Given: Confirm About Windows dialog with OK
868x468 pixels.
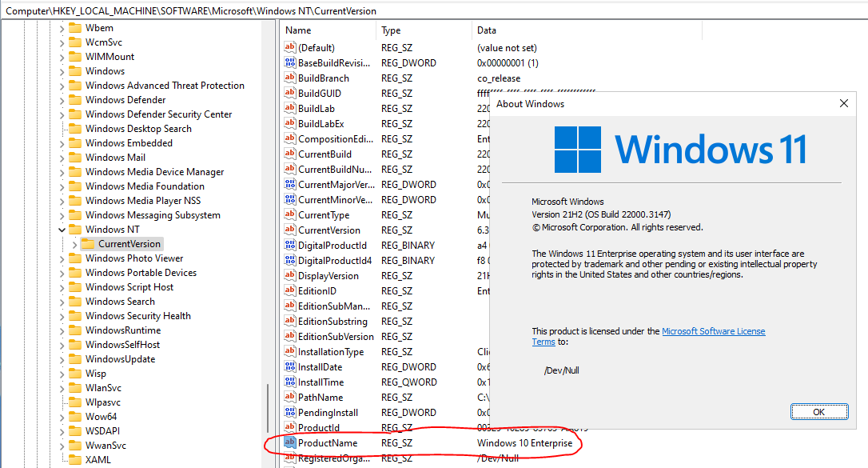Looking at the screenshot, I should pos(819,411).
